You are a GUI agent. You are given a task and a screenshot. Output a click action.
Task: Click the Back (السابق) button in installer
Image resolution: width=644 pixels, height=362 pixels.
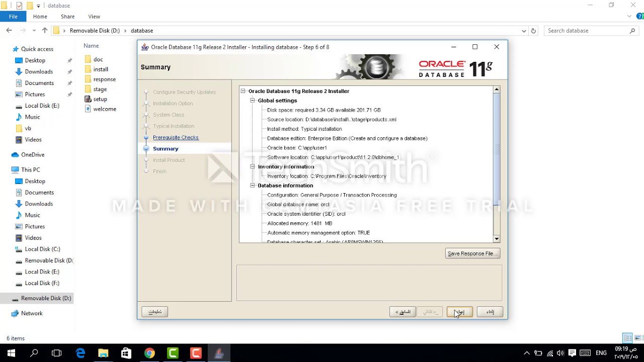click(x=403, y=312)
